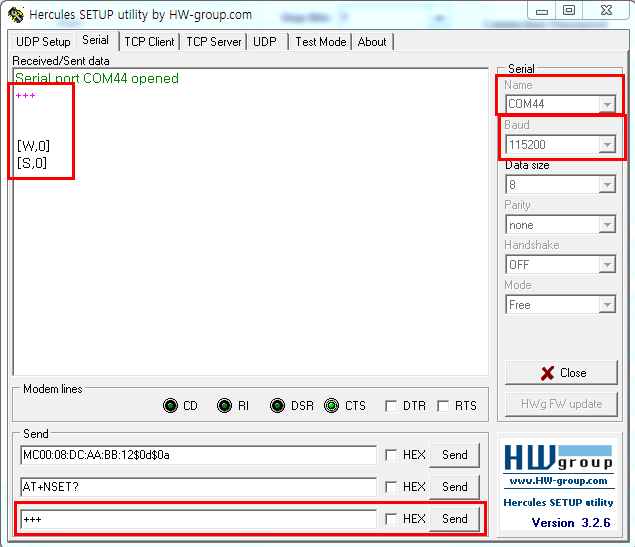This screenshot has width=635, height=547.
Task: Click the red X Close port button
Action: (561, 373)
